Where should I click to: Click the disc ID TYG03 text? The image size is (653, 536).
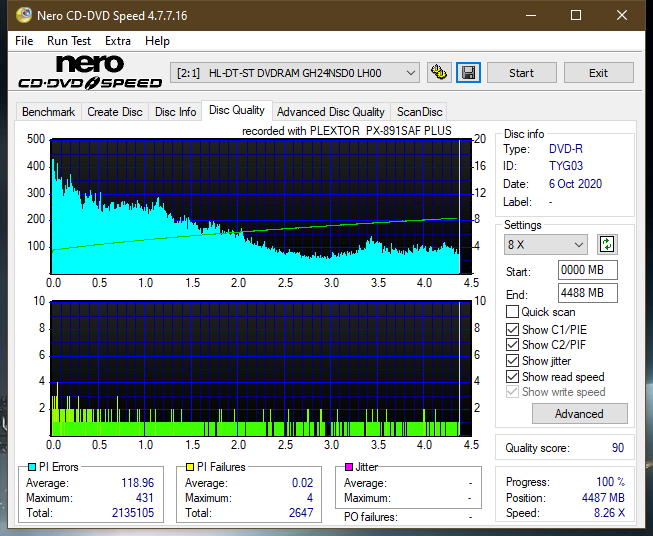point(566,166)
